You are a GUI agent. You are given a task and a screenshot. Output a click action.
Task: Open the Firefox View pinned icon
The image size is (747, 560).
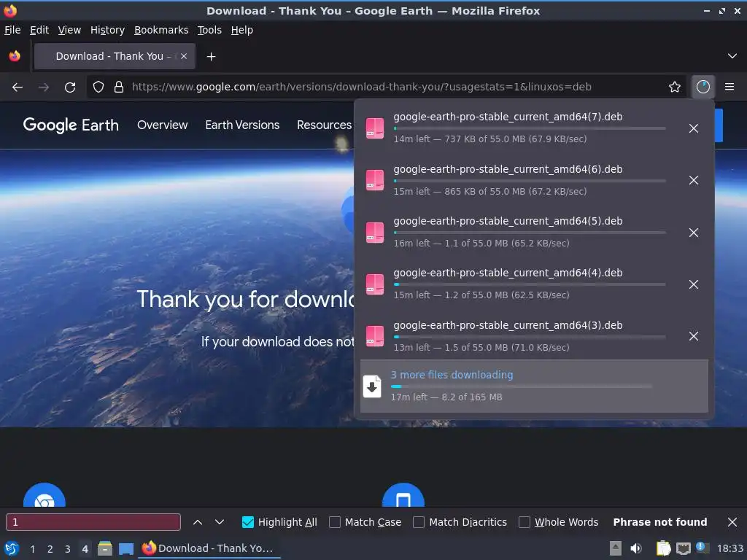(15, 56)
